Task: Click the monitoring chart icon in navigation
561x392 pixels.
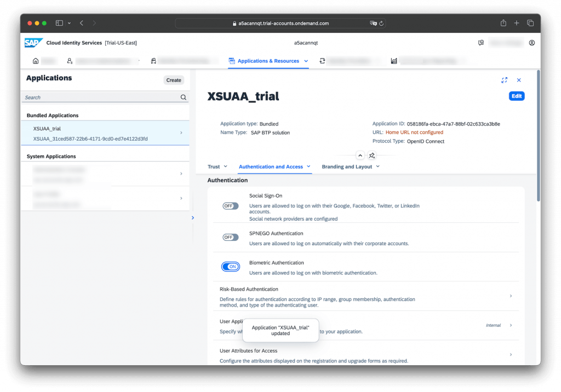Action: point(393,61)
